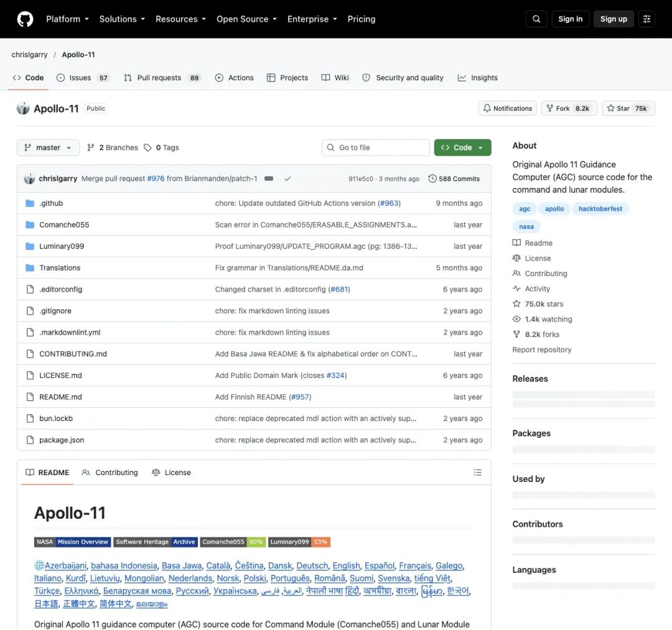The image size is (672, 630).
Task: Click the Comanche055 90% progress badge
Action: (233, 542)
